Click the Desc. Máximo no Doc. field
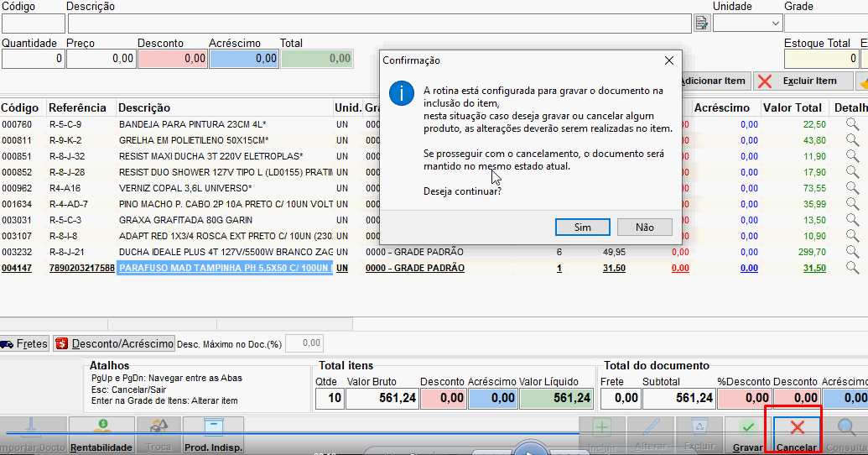This screenshot has height=455, width=868. point(304,343)
